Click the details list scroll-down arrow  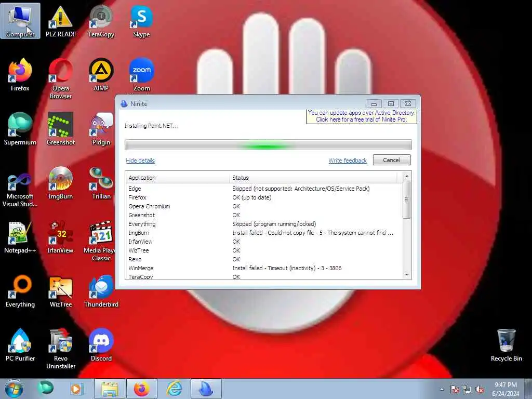click(407, 274)
